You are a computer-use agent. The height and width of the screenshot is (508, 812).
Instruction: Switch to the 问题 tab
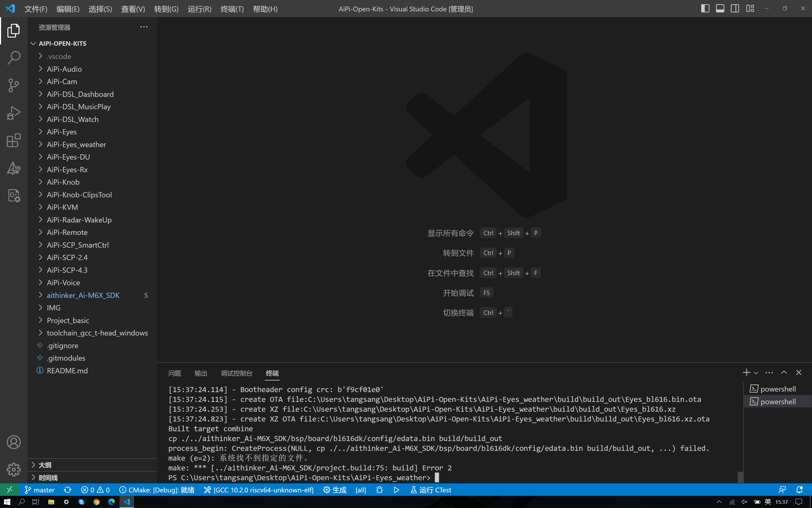tap(174, 373)
